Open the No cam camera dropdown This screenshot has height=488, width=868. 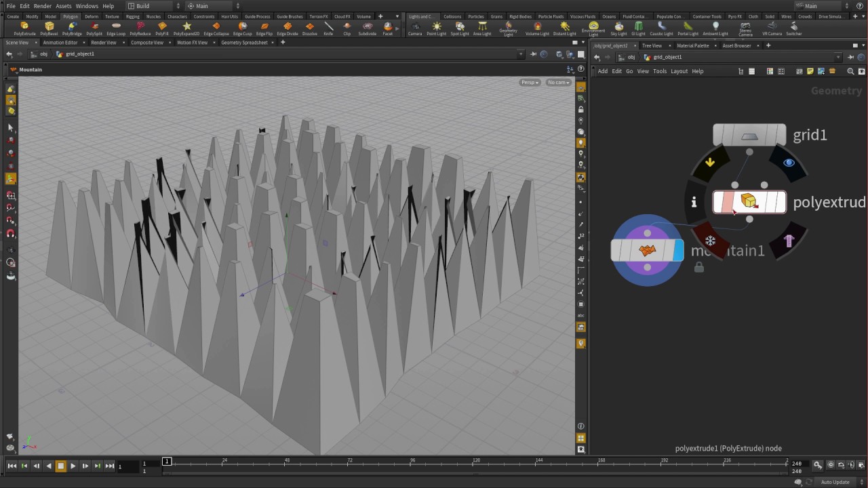click(x=558, y=82)
